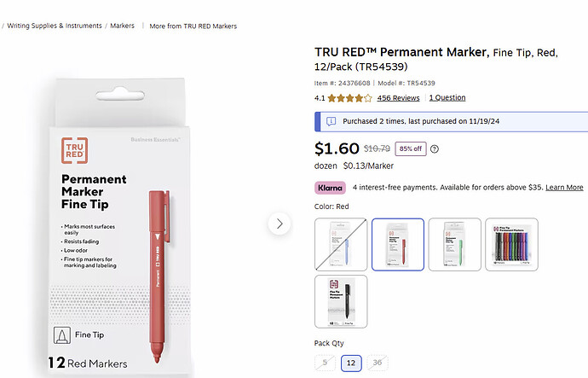Open the 456 Reviews link
588x378 pixels.
click(398, 98)
